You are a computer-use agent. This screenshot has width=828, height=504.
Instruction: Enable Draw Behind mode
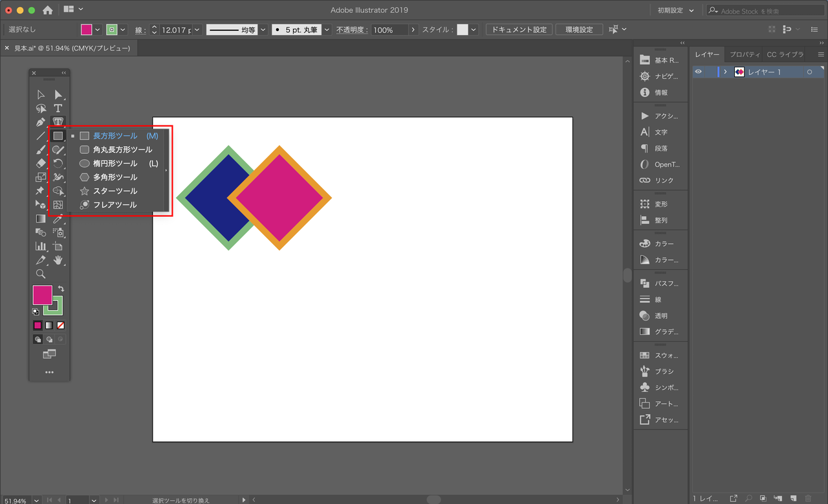point(49,339)
